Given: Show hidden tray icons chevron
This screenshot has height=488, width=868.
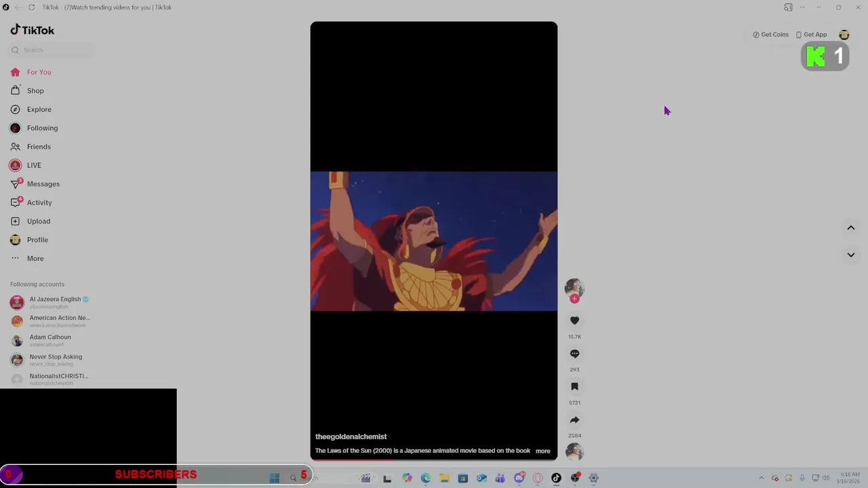Looking at the screenshot, I should click(x=761, y=478).
